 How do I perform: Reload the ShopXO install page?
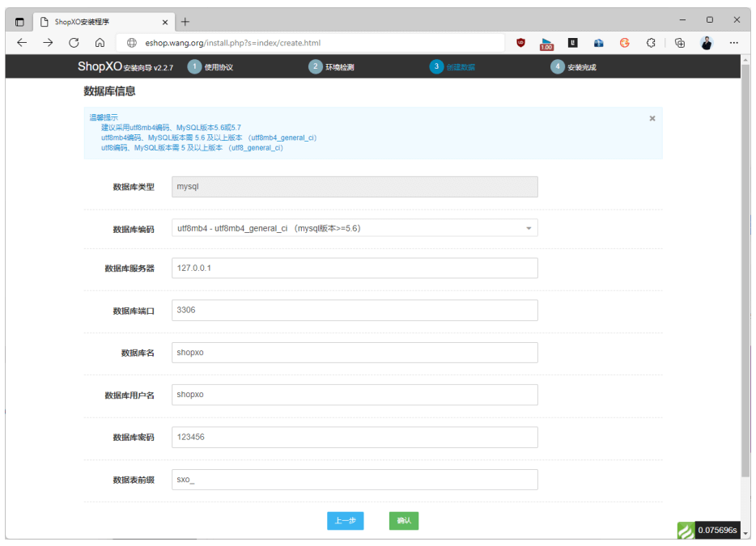pos(74,43)
